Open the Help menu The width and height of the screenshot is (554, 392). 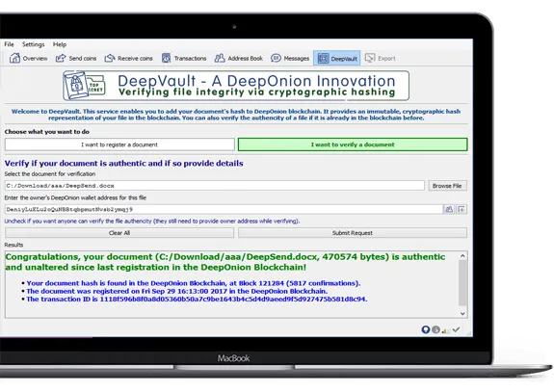(x=60, y=44)
